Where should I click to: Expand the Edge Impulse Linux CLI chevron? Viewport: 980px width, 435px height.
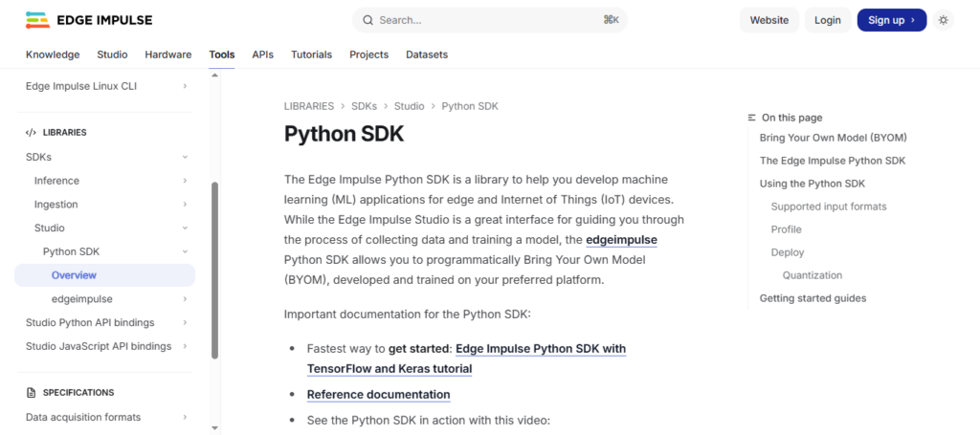coord(185,86)
